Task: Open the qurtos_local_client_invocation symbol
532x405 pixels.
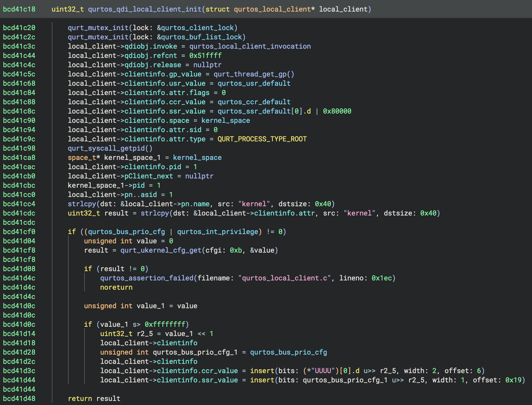Action: click(x=250, y=46)
